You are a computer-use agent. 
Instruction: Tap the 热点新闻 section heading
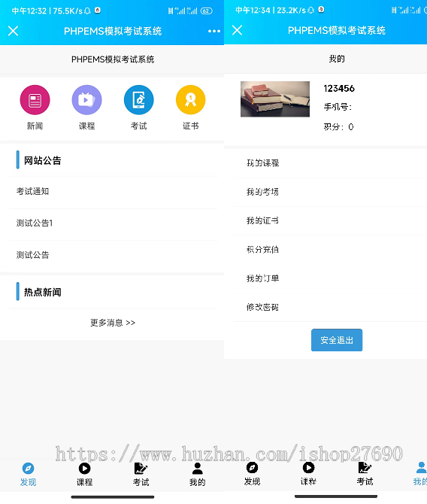tap(42, 292)
